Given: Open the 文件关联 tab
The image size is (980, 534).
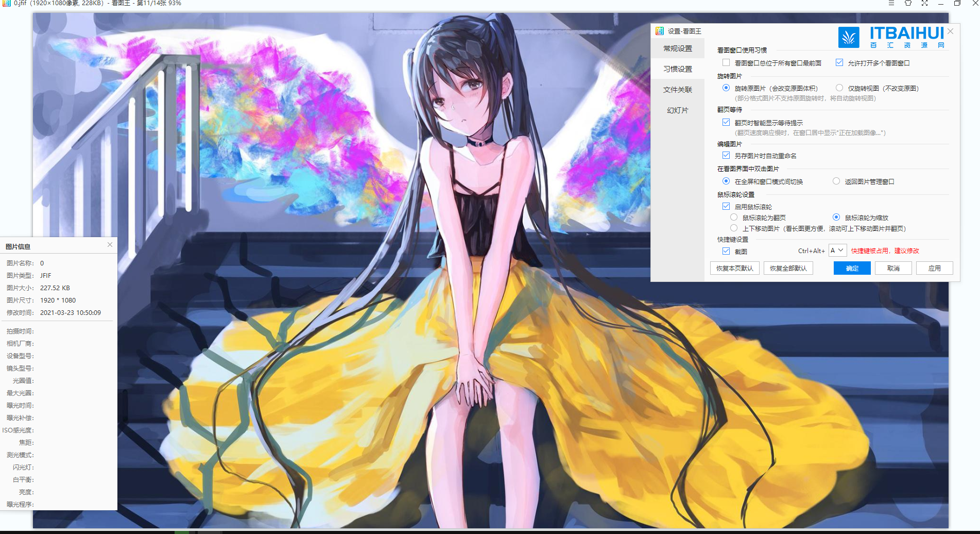Looking at the screenshot, I should (678, 90).
